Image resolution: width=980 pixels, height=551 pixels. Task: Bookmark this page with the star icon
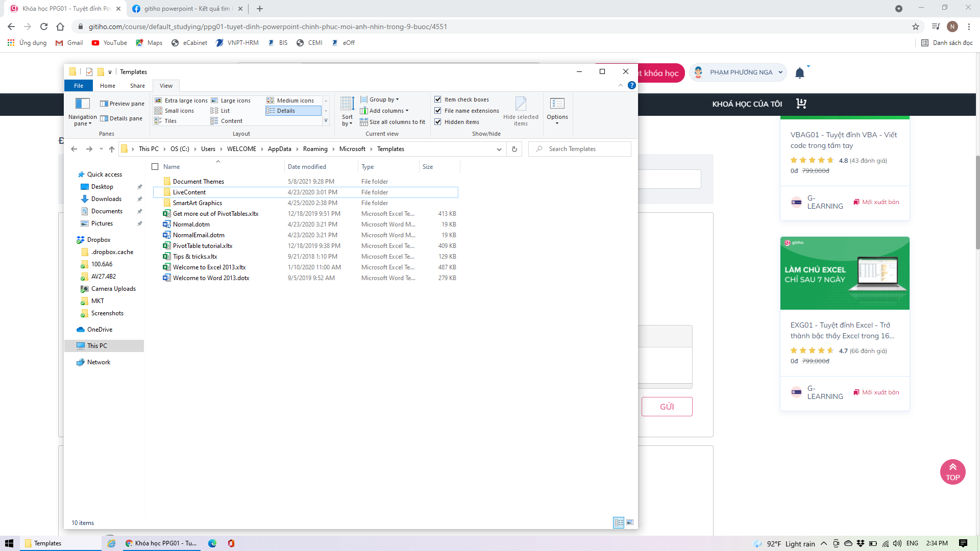[916, 27]
